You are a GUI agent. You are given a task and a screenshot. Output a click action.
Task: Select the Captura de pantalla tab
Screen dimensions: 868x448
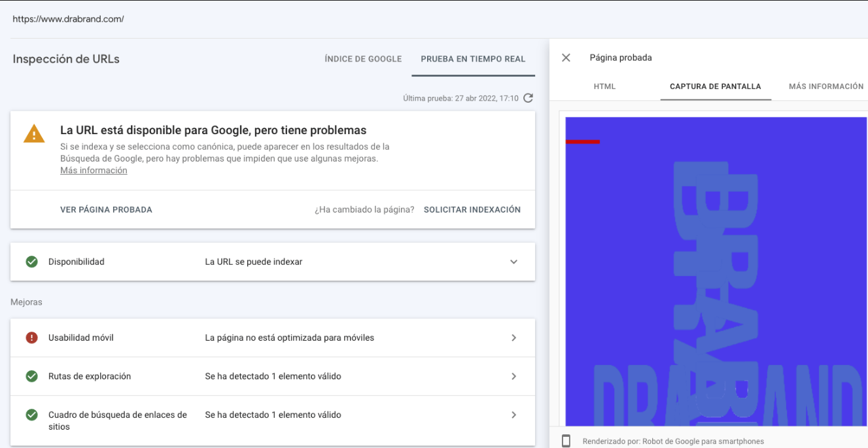[716, 86]
